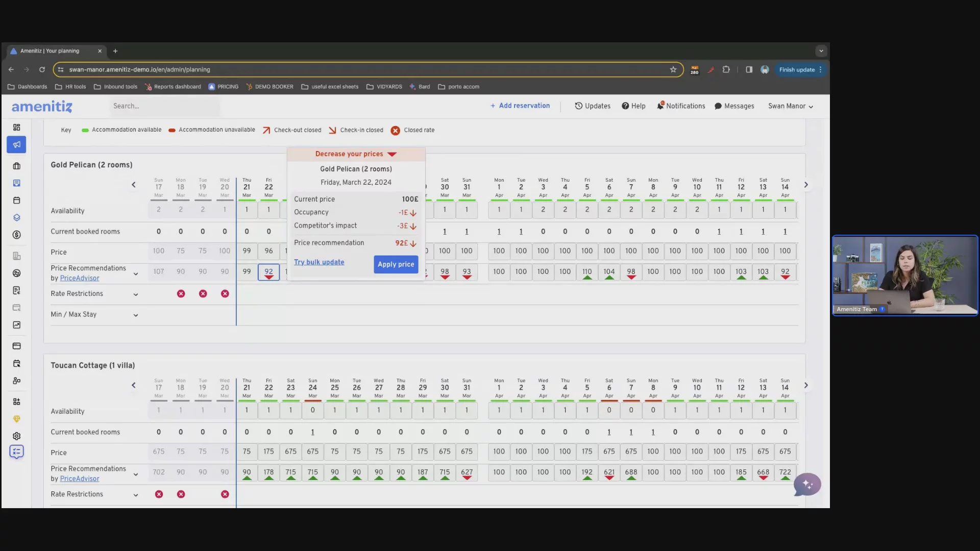The width and height of the screenshot is (980, 551).
Task: Expand Gold Pelican Price Recommendations row
Action: [136, 274]
